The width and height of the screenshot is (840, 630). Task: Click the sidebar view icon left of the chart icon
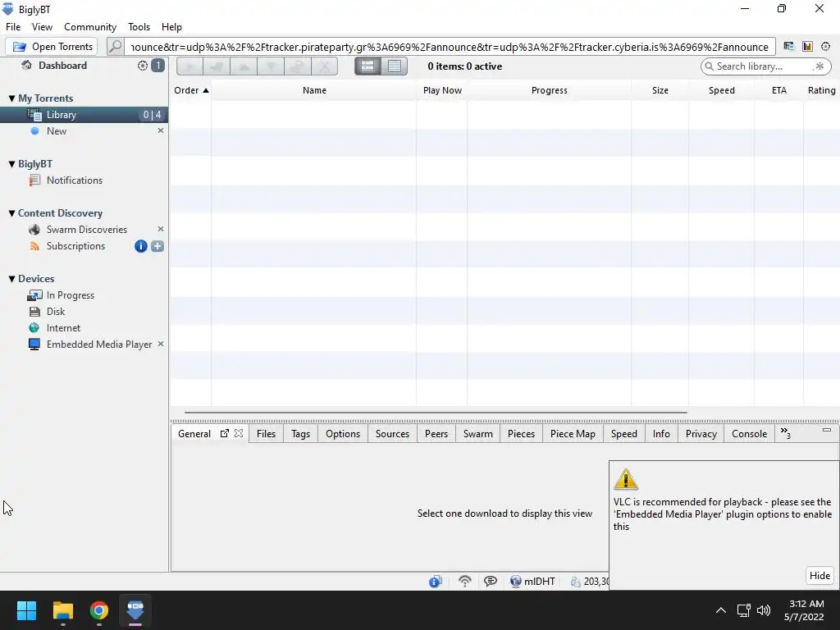[x=788, y=47]
